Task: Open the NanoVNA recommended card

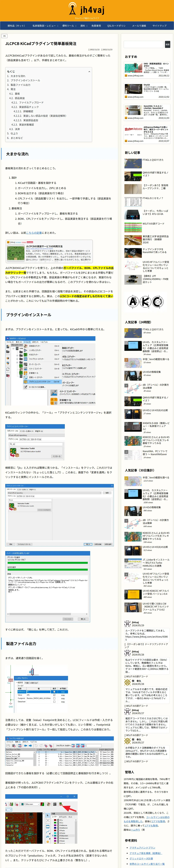Action: pos(147,112)
